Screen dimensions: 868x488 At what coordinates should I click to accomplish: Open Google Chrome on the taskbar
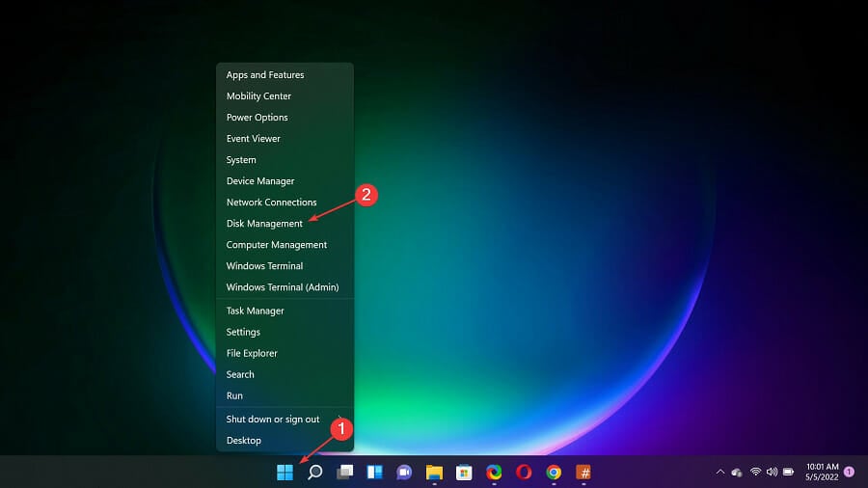554,472
